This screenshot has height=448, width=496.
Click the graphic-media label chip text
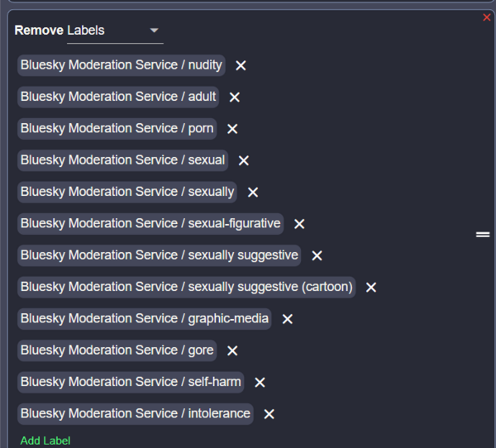click(144, 319)
